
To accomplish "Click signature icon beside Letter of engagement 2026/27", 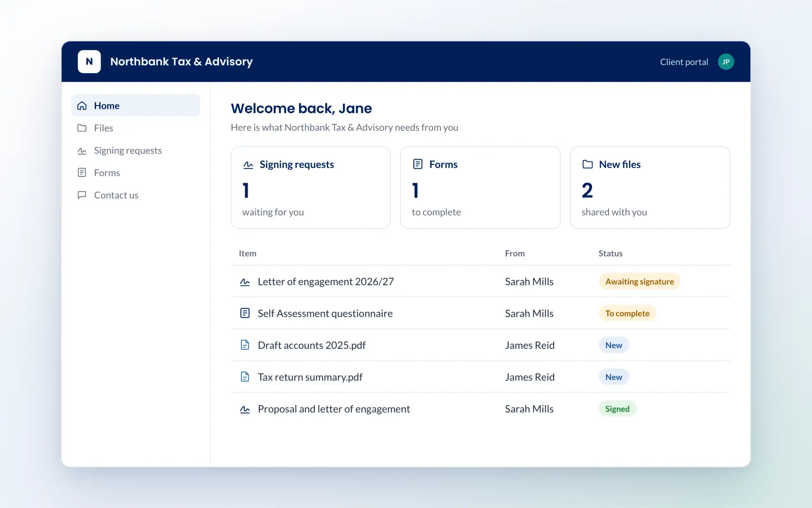I will (245, 282).
